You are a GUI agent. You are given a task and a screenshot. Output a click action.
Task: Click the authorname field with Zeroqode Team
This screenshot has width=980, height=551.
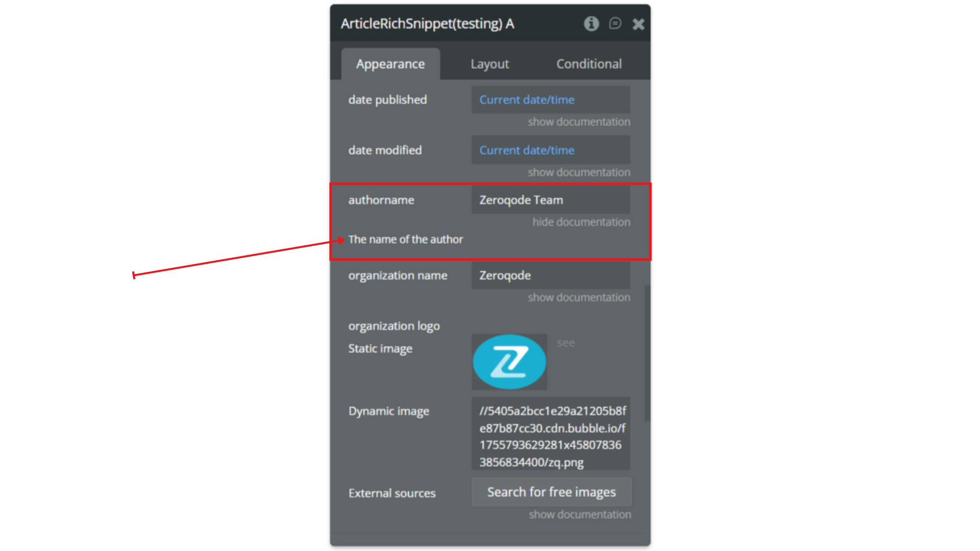551,200
